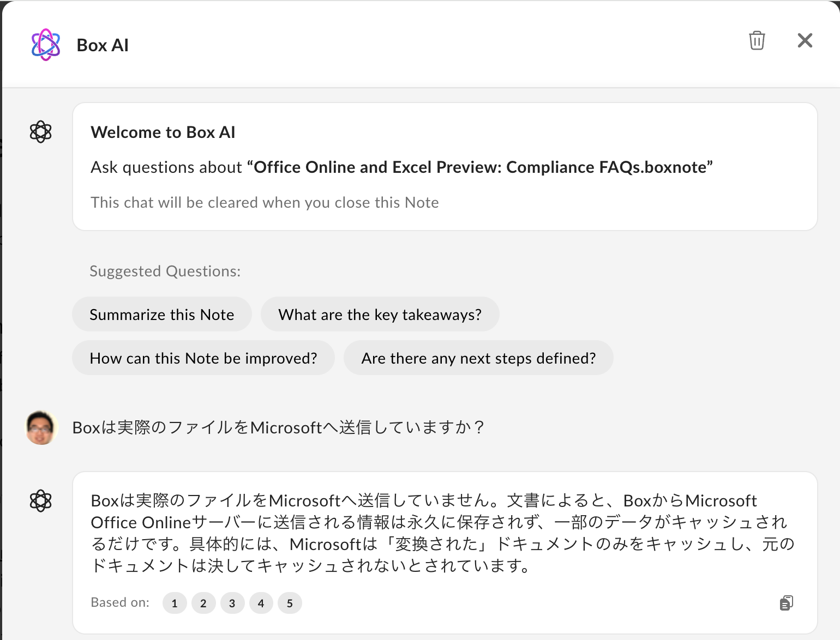Open citation reference 2
The image size is (840, 640).
pyautogui.click(x=203, y=603)
